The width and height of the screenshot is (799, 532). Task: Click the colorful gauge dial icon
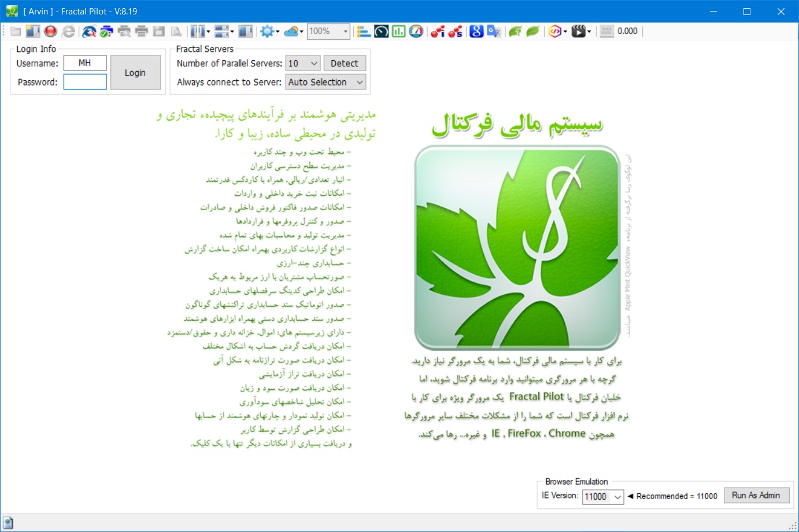416,31
